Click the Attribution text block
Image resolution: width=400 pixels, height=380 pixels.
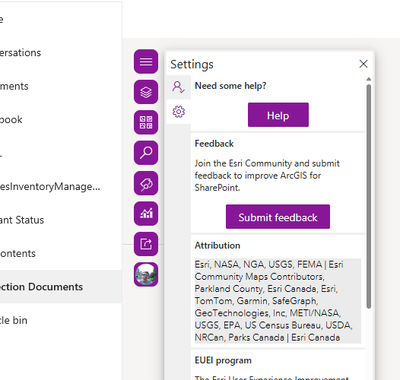tap(278, 301)
